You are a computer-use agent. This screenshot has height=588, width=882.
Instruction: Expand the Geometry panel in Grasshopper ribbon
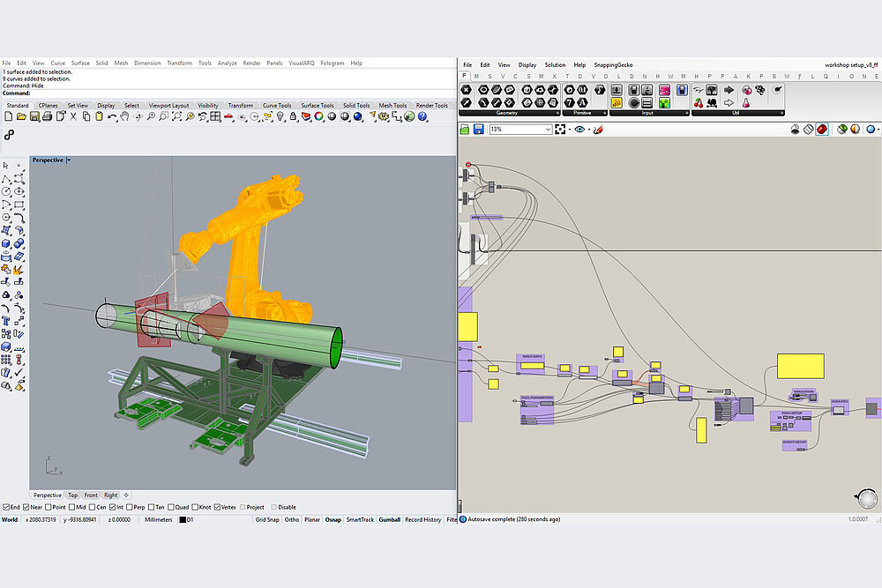(x=557, y=113)
